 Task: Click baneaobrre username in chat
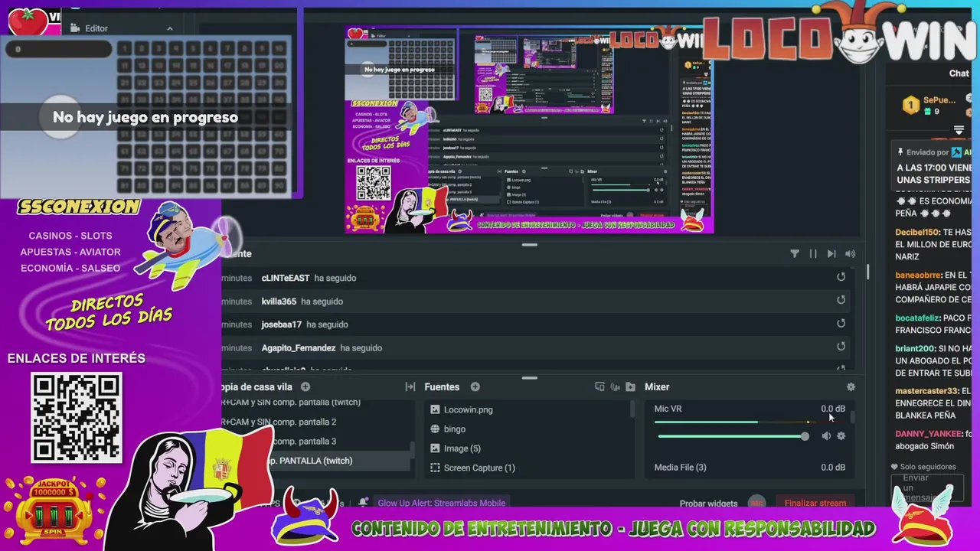pyautogui.click(x=919, y=275)
